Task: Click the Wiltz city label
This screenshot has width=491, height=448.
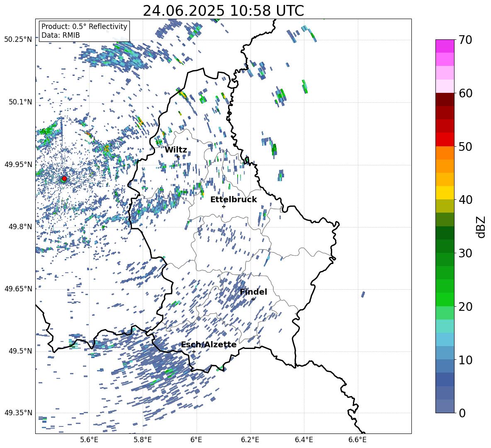Action: click(176, 150)
